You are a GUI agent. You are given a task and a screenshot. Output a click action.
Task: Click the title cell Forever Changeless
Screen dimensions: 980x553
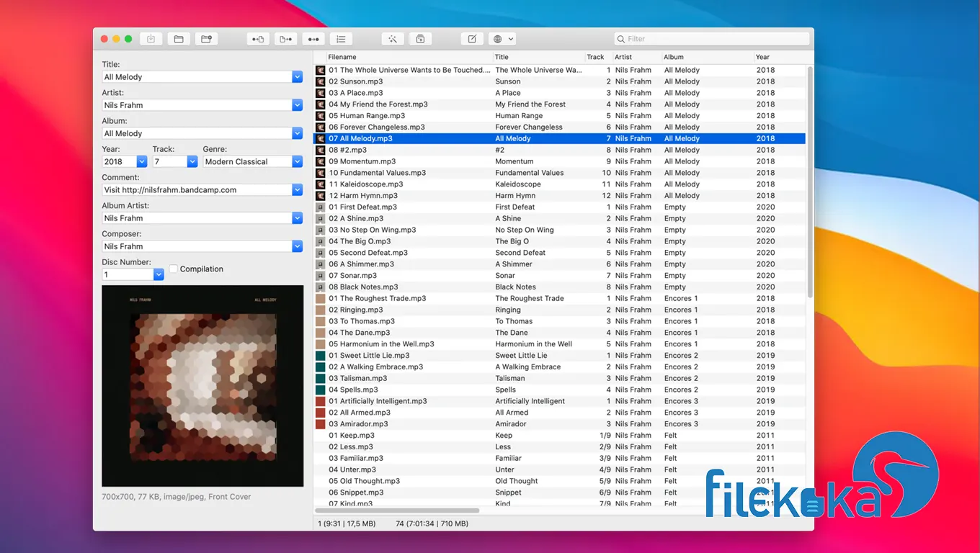pyautogui.click(x=529, y=127)
